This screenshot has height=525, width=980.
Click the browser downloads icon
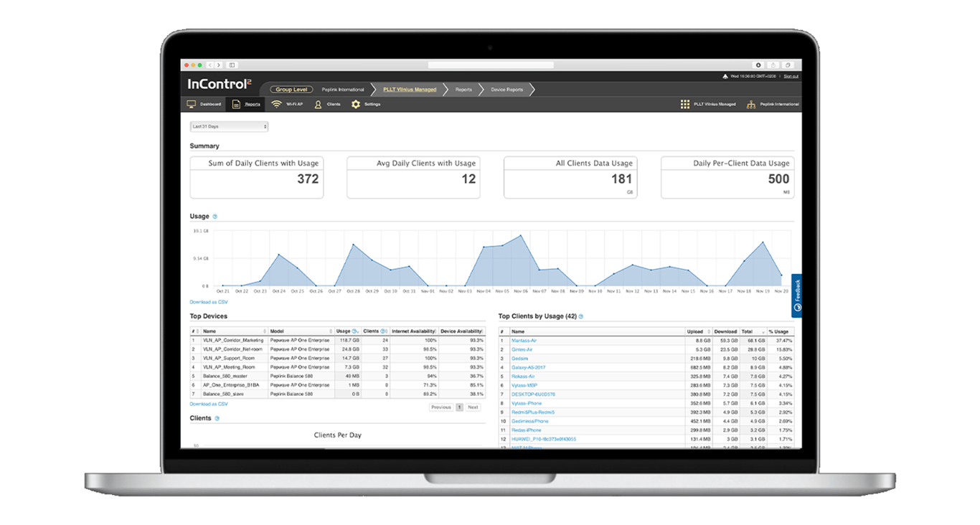(x=758, y=65)
